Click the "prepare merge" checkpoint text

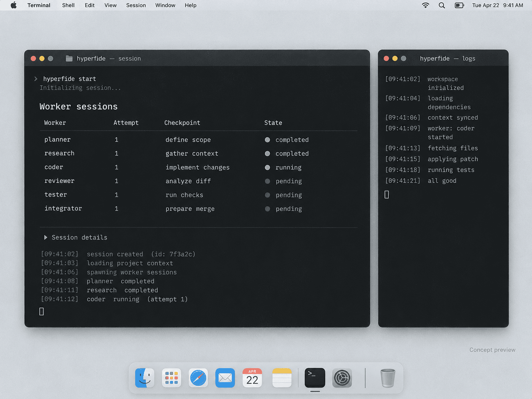coord(190,209)
